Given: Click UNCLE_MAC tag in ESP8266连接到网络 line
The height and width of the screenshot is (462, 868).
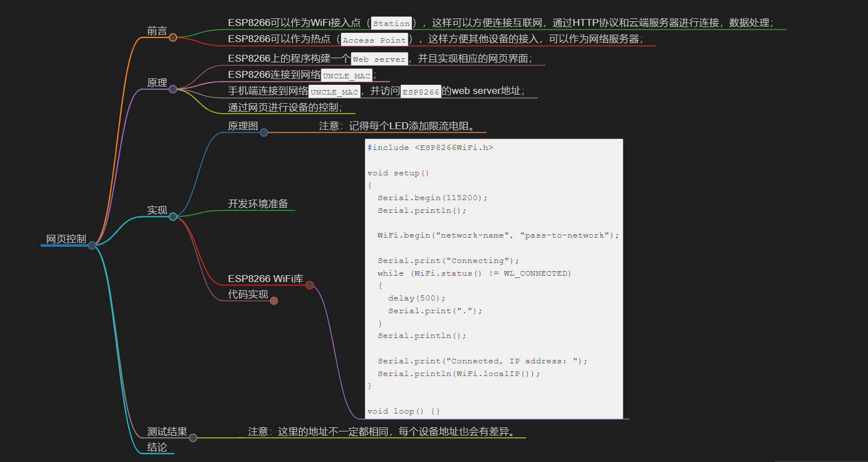Looking at the screenshot, I should click(x=347, y=76).
